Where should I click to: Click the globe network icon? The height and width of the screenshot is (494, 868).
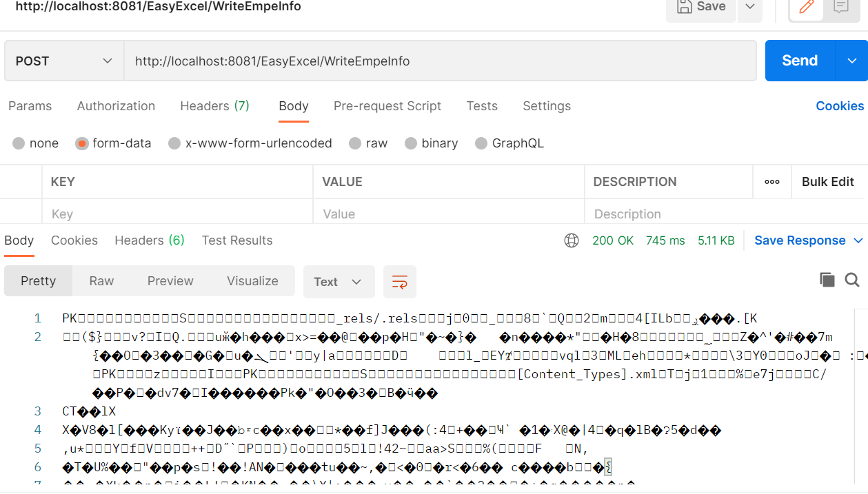(571, 240)
